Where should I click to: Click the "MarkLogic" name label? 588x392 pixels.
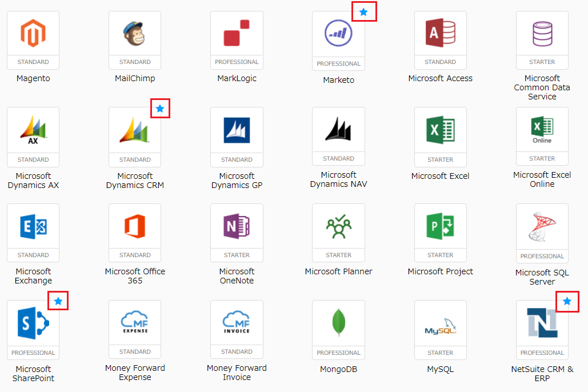[x=237, y=78]
